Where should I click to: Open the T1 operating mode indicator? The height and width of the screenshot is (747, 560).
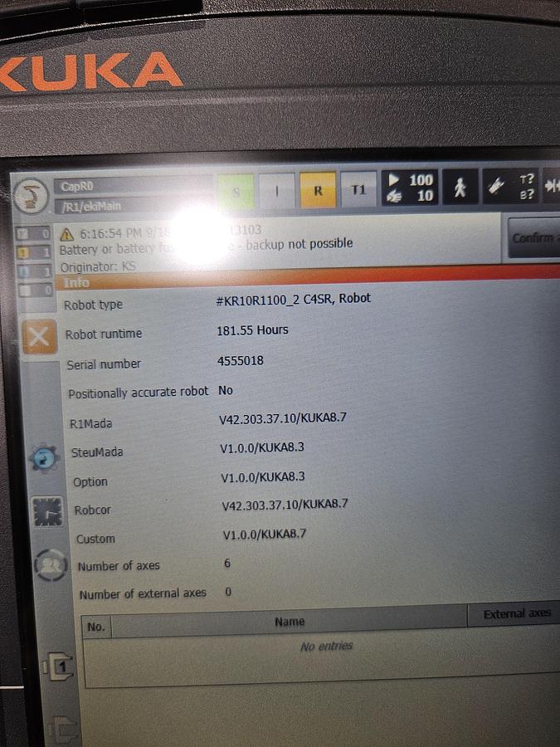coord(358,189)
